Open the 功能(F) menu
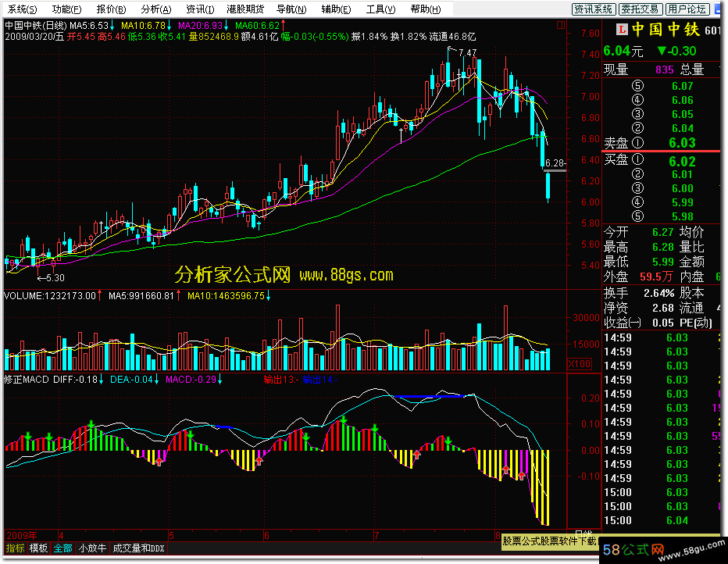The height and width of the screenshot is (564, 728). coord(67,9)
